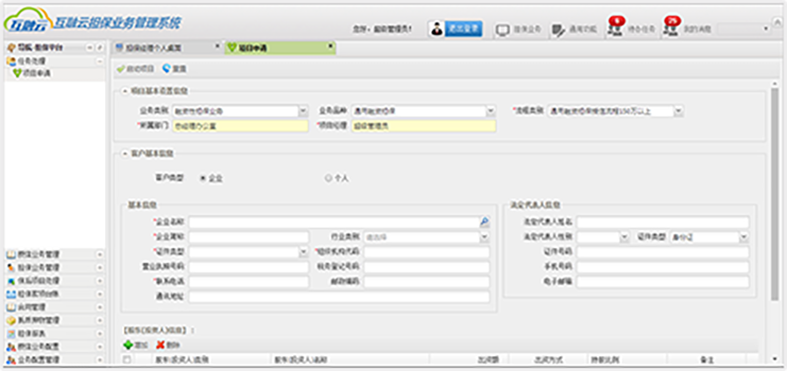Expand the bottom left menu section
The width and height of the screenshot is (787, 371).
99,359
